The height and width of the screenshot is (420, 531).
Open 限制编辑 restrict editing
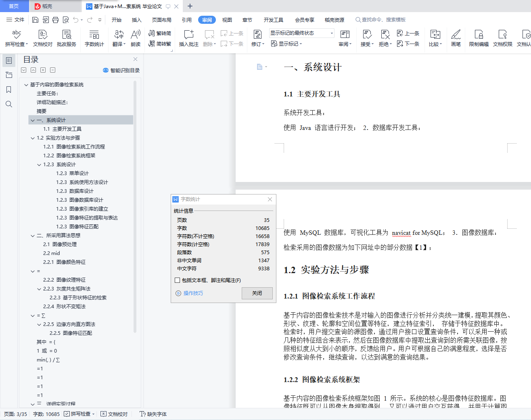pos(479,38)
